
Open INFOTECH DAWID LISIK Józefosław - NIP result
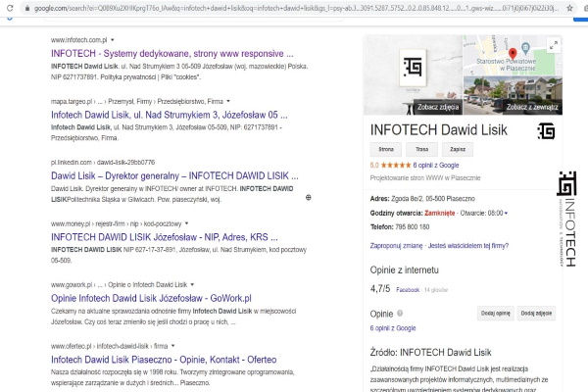pyautogui.click(x=165, y=237)
